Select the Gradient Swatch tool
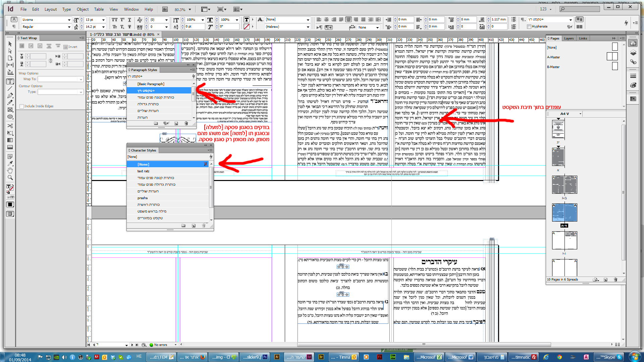 coord(10,140)
